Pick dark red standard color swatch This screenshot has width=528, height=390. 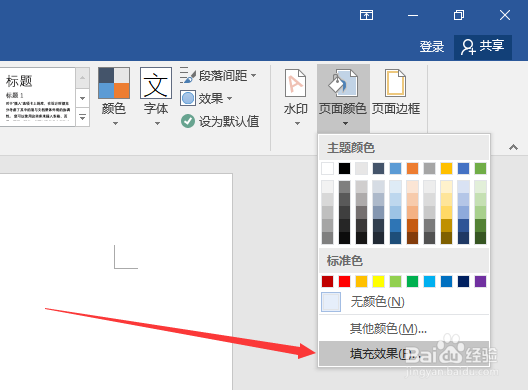click(327, 281)
